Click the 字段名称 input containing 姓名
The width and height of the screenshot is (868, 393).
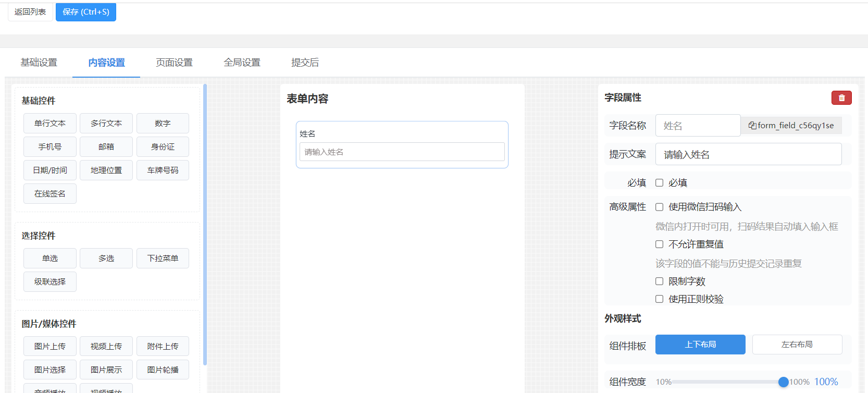698,126
